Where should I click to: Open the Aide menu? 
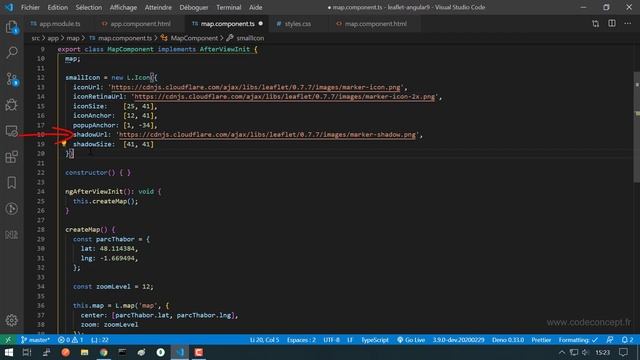[256, 7]
